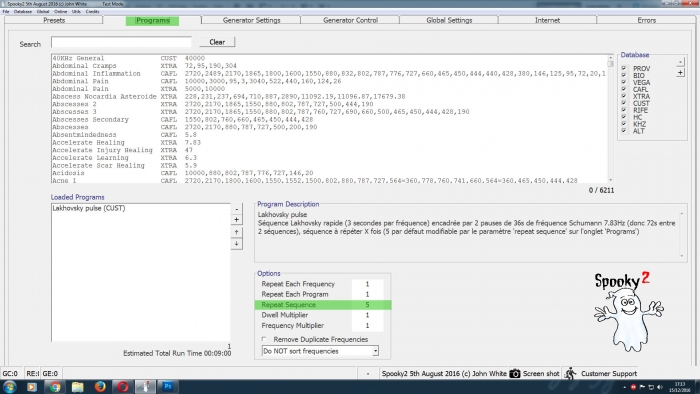Click the Screen shot camera icon
The height and width of the screenshot is (394, 700).
[515, 373]
